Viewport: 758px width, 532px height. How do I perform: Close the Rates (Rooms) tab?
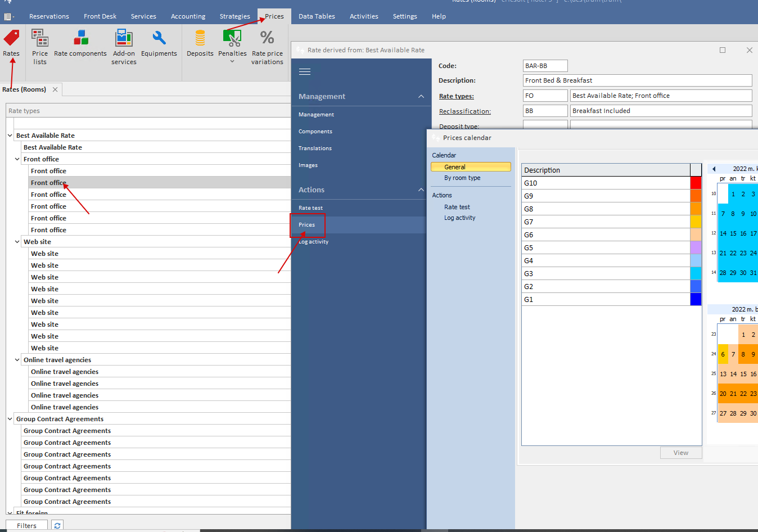tap(55, 89)
